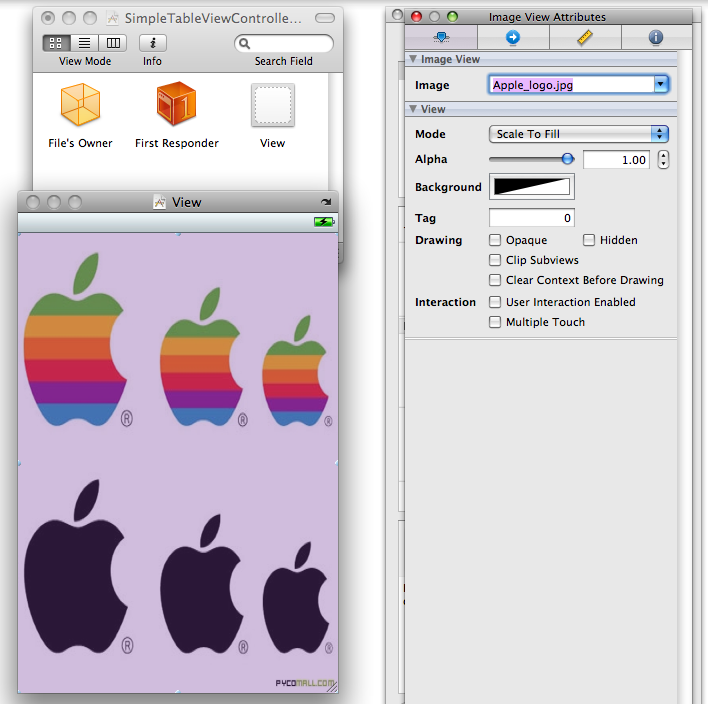The image size is (708, 704).
Task: Click the battery icon in status bar
Action: pyautogui.click(x=324, y=222)
